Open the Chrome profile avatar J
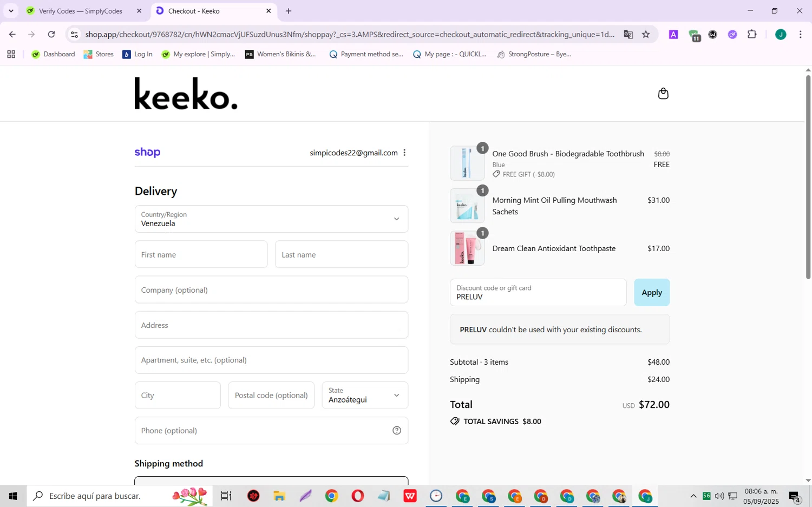812x507 pixels. [x=781, y=34]
